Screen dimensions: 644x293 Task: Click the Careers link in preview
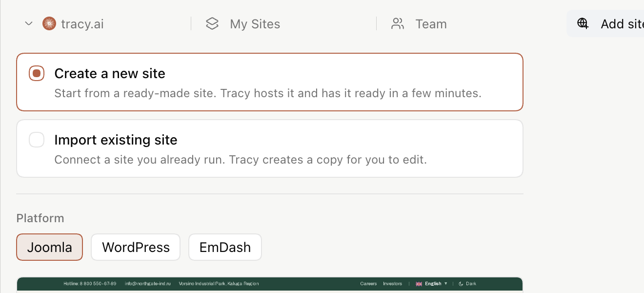click(x=368, y=284)
